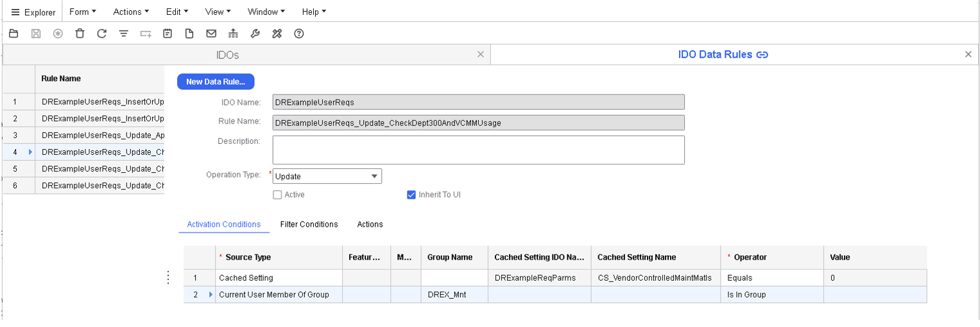Click the vertical dots grid options icon
This screenshot has height=327, width=980.
pos(168,278)
